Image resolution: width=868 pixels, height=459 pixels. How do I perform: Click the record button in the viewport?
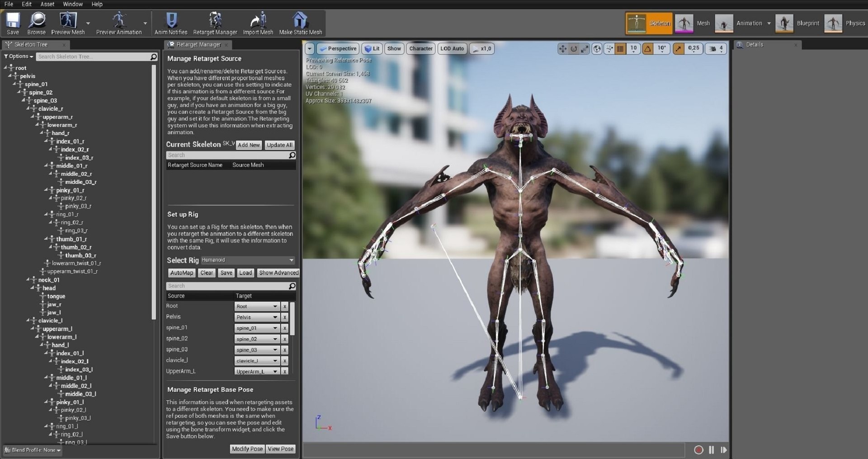[x=698, y=450]
